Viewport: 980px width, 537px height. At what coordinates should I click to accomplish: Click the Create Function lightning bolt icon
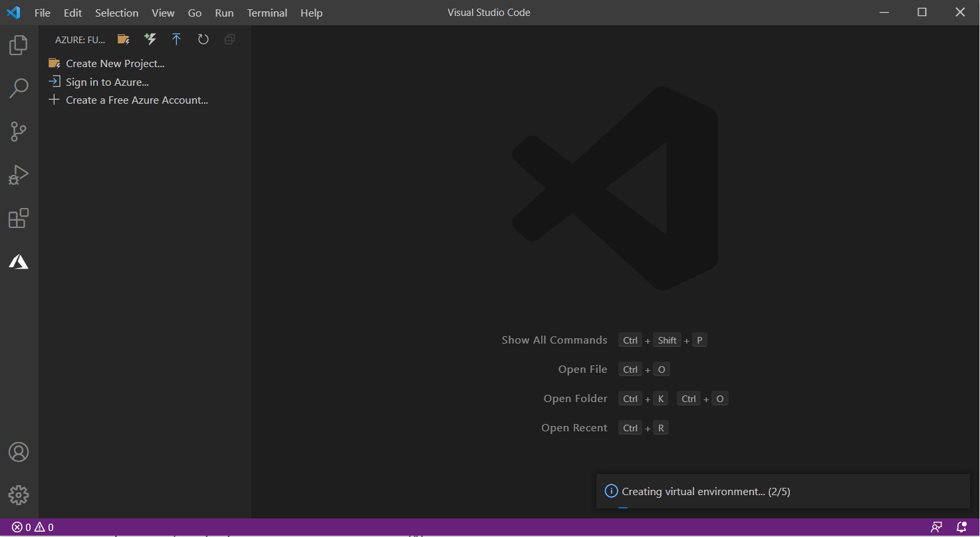pos(150,39)
